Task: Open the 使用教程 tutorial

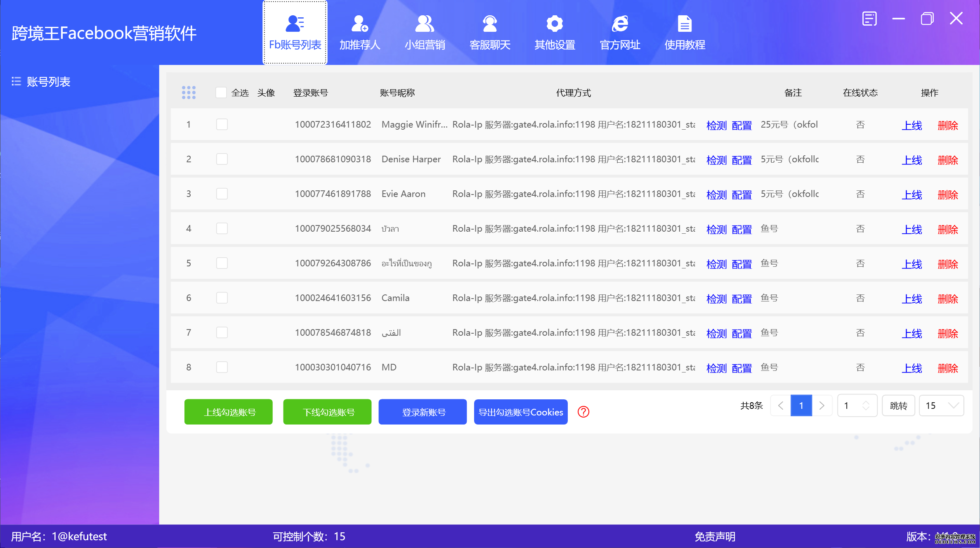Action: (x=685, y=32)
